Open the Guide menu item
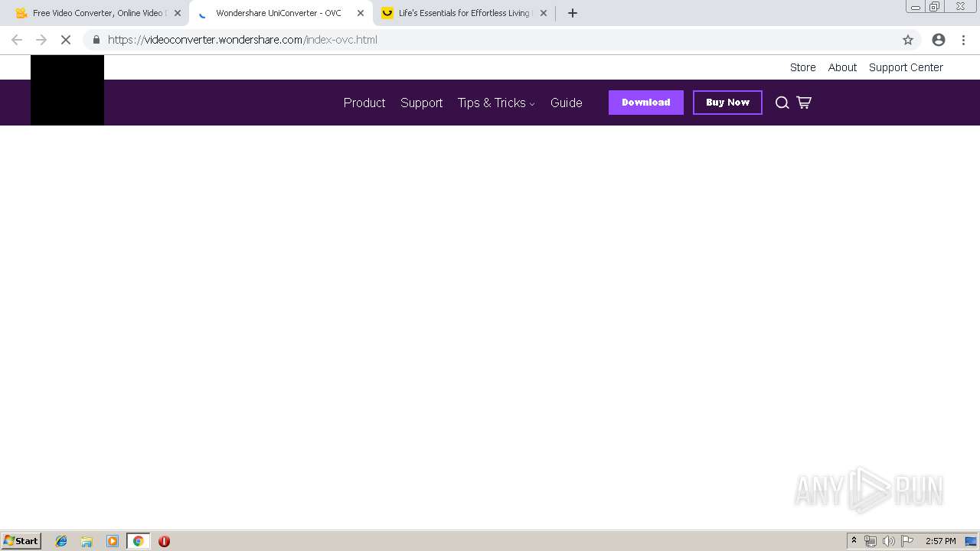The height and width of the screenshot is (551, 980). (x=567, y=103)
